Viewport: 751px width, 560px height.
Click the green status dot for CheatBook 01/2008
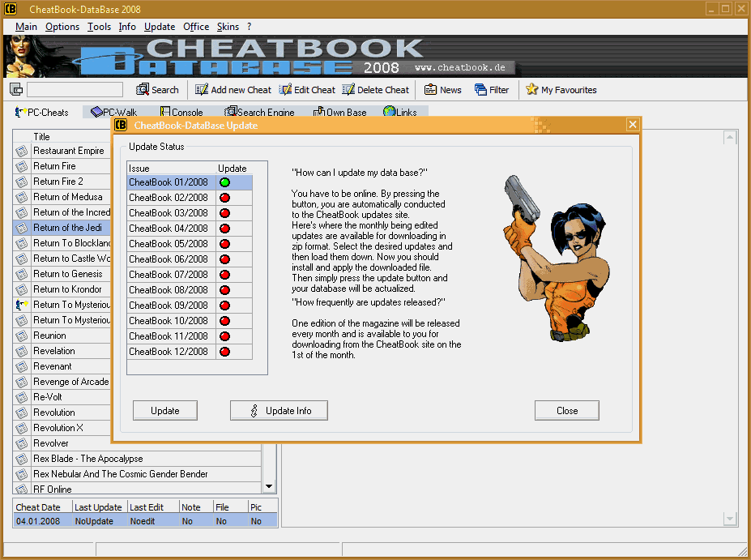click(x=224, y=182)
